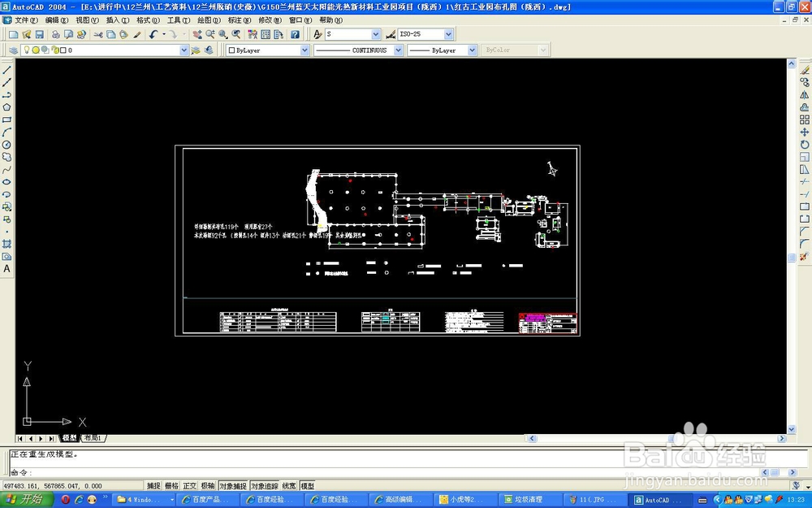Switch to 垃圾清理 taskbar window
This screenshot has height=508, width=812.
point(531,500)
